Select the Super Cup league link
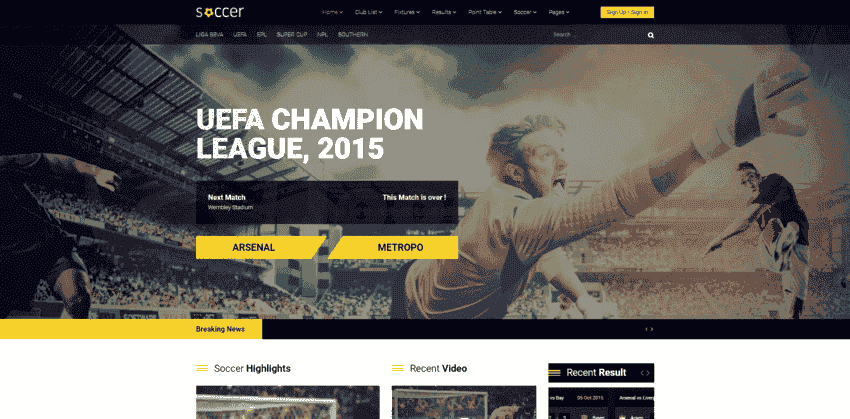 292,35
